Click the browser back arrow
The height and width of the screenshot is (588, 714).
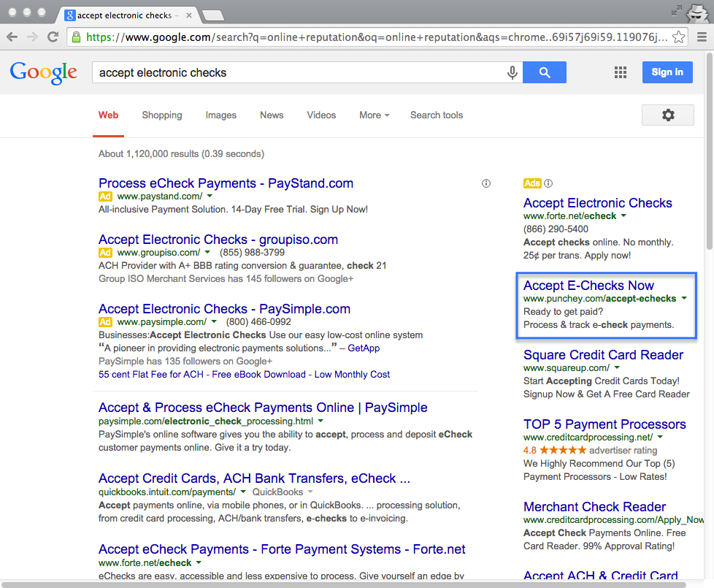tap(12, 37)
